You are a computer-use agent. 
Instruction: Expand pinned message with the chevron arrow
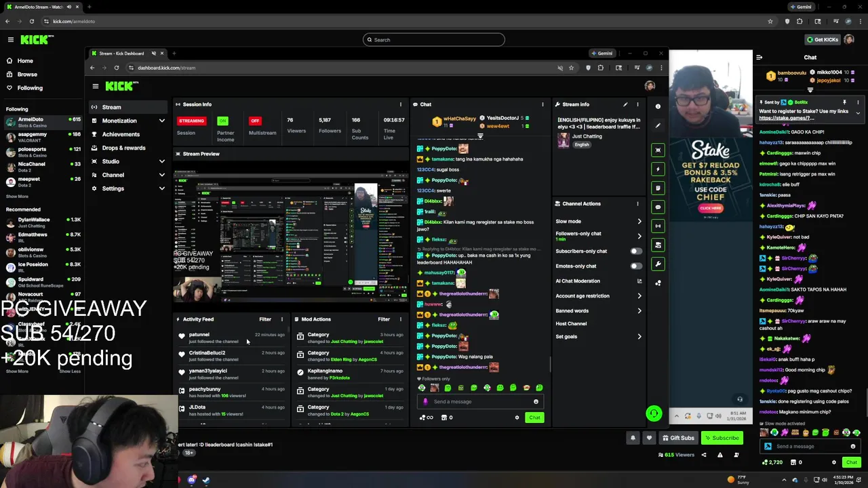pyautogui.click(x=858, y=113)
